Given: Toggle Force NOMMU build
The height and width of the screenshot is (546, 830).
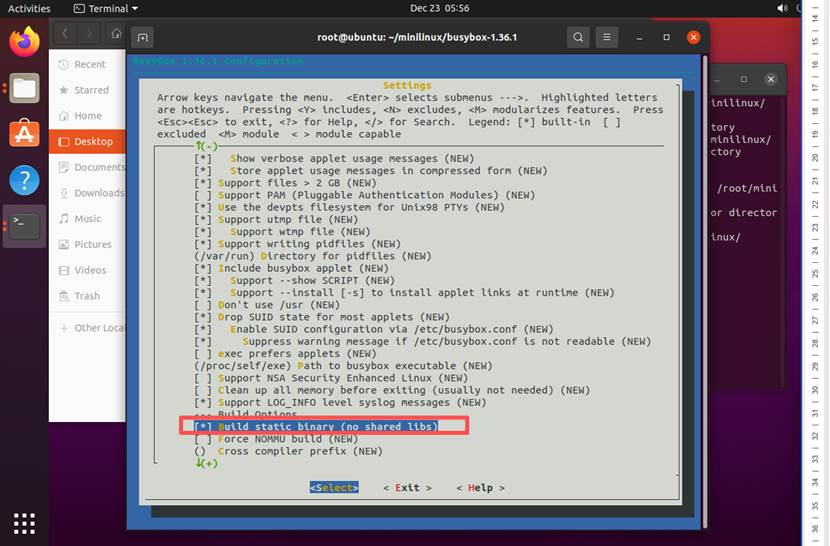Looking at the screenshot, I should point(276,438).
